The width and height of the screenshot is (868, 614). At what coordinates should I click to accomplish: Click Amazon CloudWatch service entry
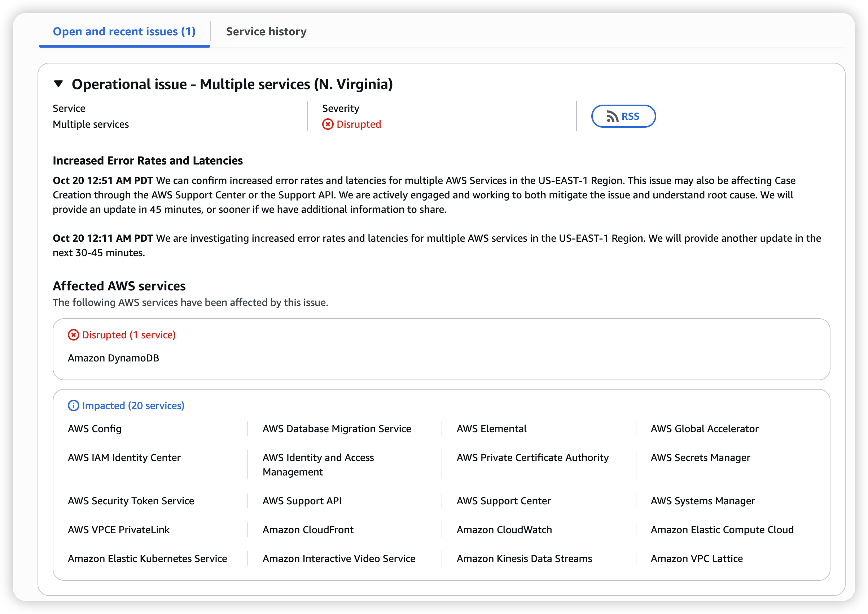[x=504, y=530]
